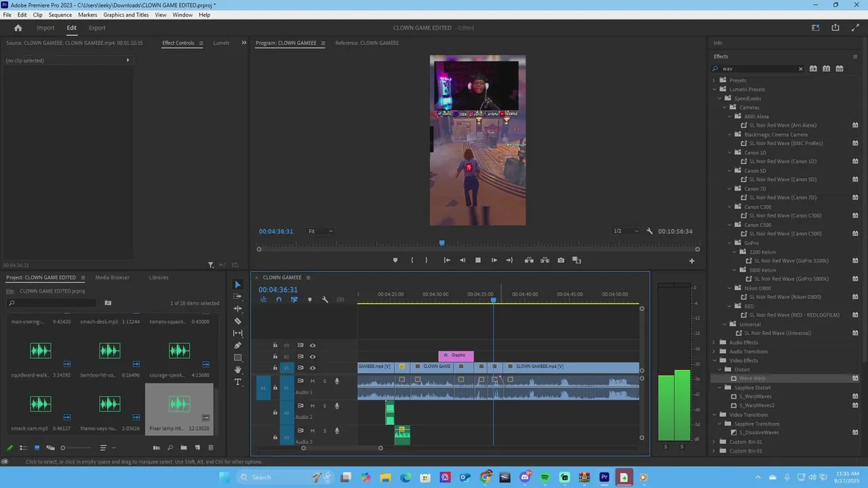Viewport: 868px width, 488px height.
Task: Expand Custom Bin 01 folder
Action: (714, 442)
